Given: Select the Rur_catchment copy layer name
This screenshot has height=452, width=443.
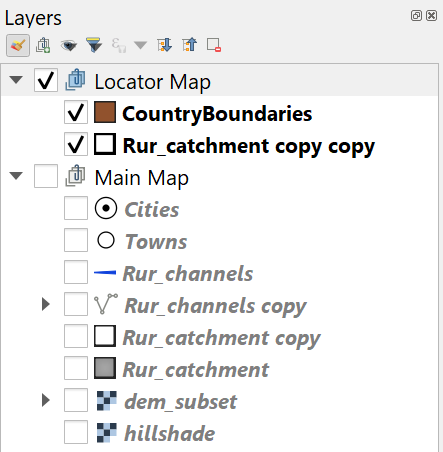Looking at the screenshot, I should click(222, 338).
